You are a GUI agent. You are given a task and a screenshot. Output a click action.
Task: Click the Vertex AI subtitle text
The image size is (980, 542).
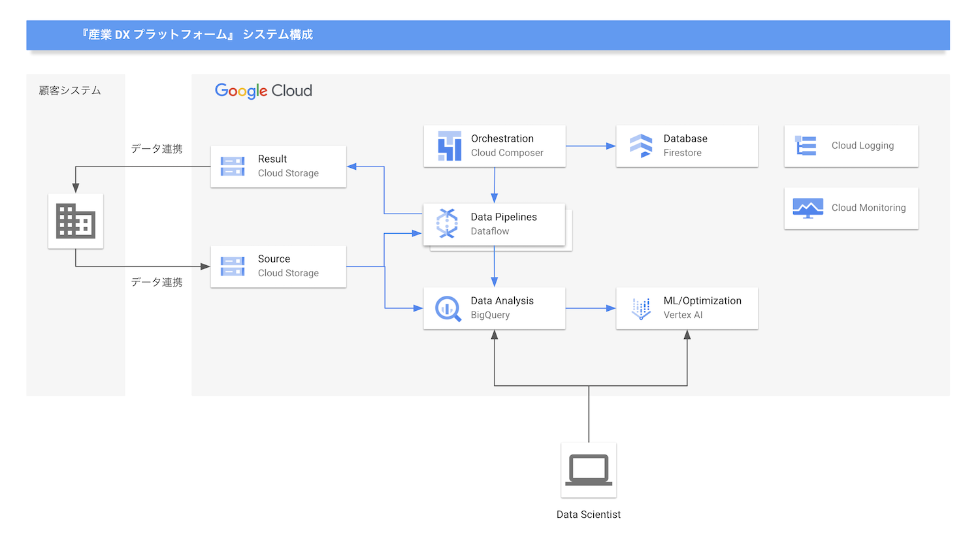pos(683,315)
